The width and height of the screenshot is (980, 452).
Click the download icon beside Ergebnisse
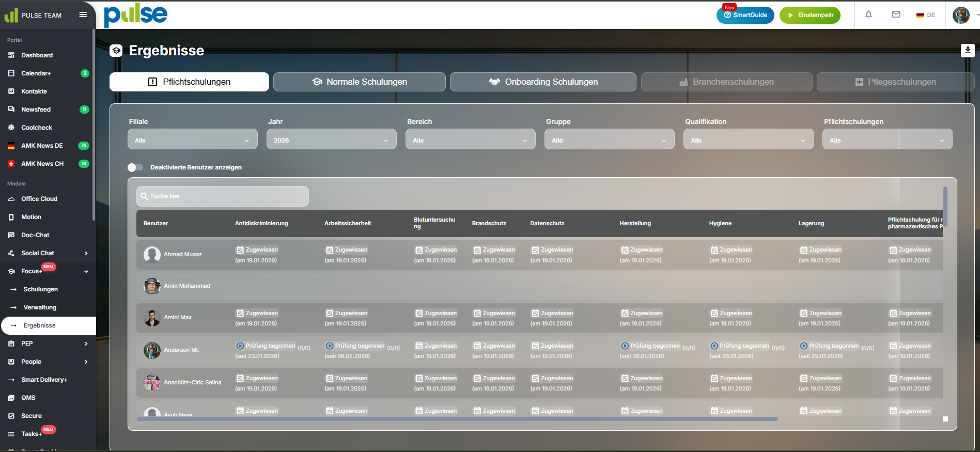[x=968, y=50]
